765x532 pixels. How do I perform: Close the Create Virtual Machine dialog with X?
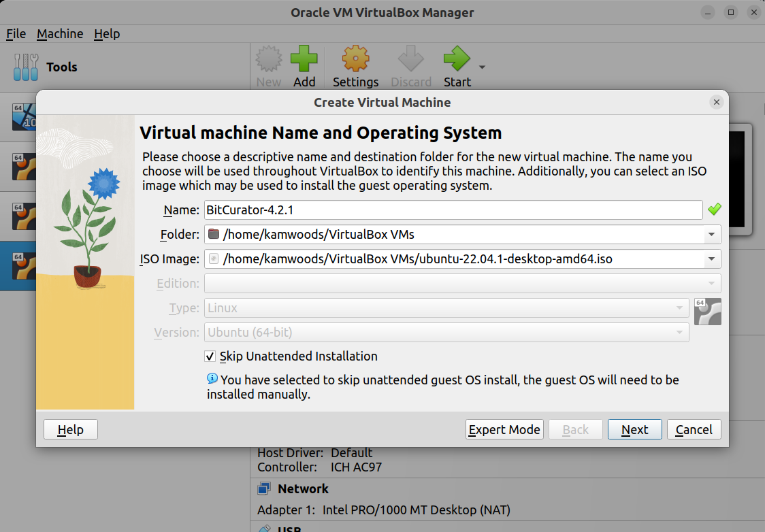(717, 102)
